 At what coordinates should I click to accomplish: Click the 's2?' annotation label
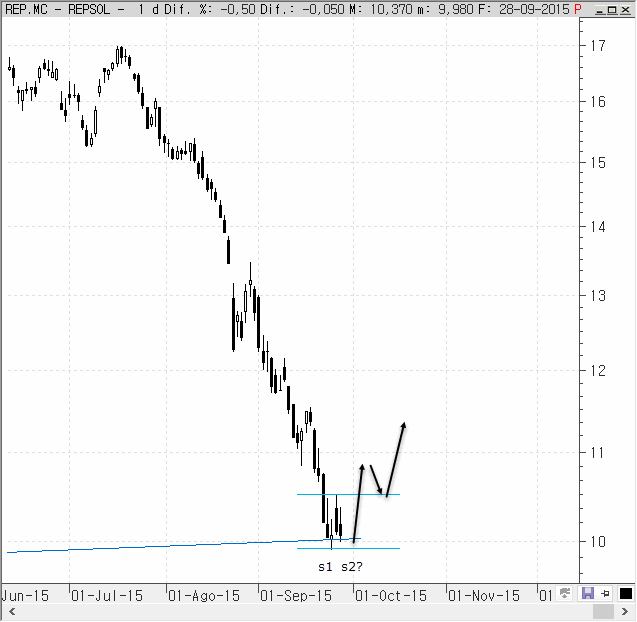352,566
